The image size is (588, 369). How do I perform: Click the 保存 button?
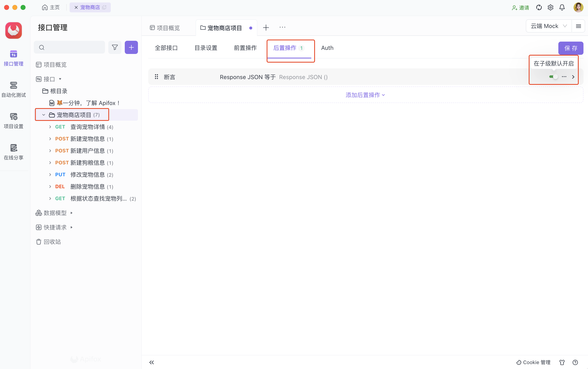pyautogui.click(x=570, y=48)
